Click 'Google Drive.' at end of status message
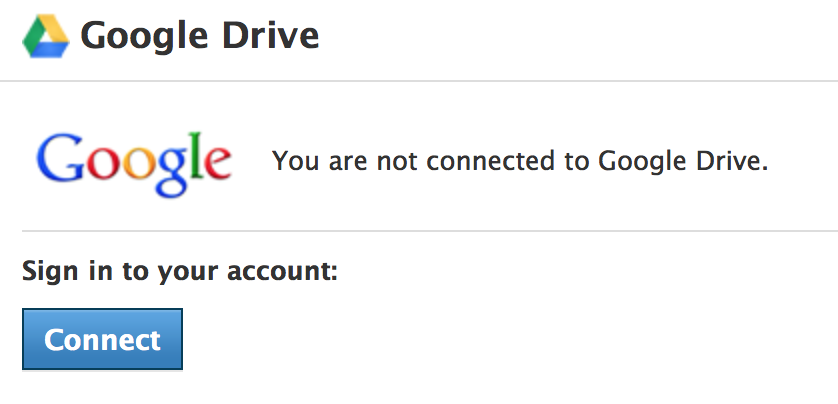Screen dimensions: 838x404 point(683,161)
